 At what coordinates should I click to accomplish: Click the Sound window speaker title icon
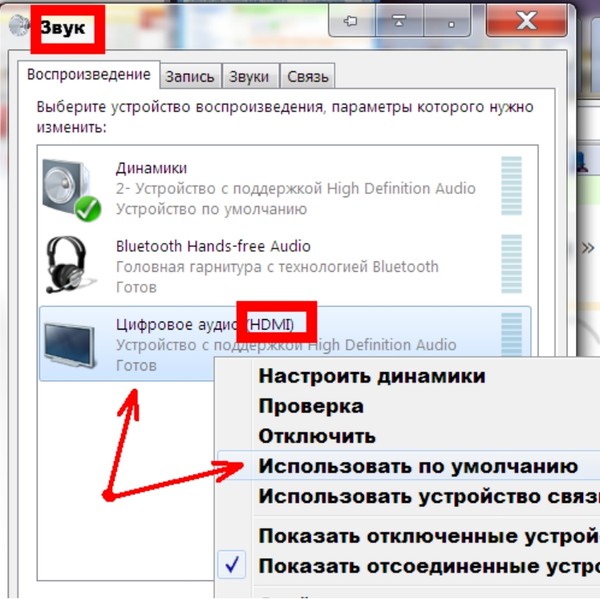point(19,25)
